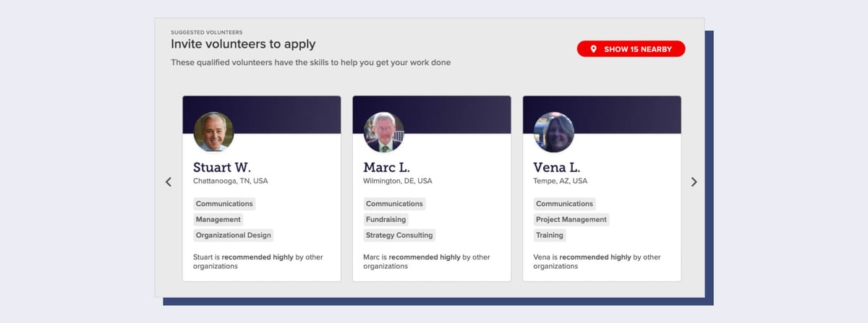
Task: Click Marc's Fundraising skill tag
Action: pyautogui.click(x=386, y=220)
